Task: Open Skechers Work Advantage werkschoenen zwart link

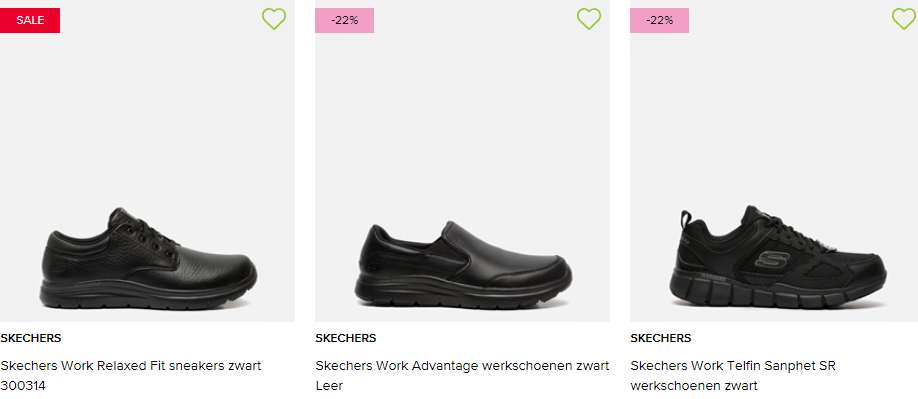Action: coord(462,366)
